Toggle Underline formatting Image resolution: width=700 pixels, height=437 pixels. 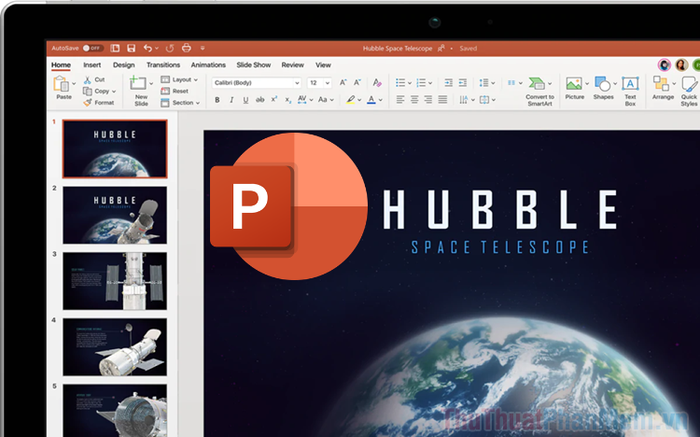(x=246, y=100)
